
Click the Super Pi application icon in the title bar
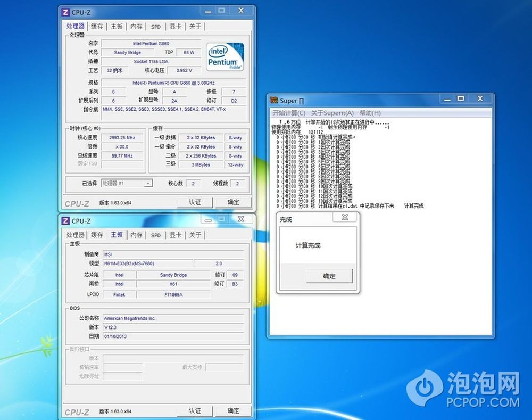coord(274,100)
